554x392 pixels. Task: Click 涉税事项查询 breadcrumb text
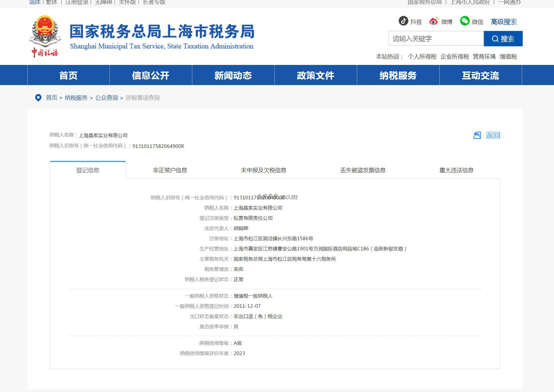coord(142,98)
